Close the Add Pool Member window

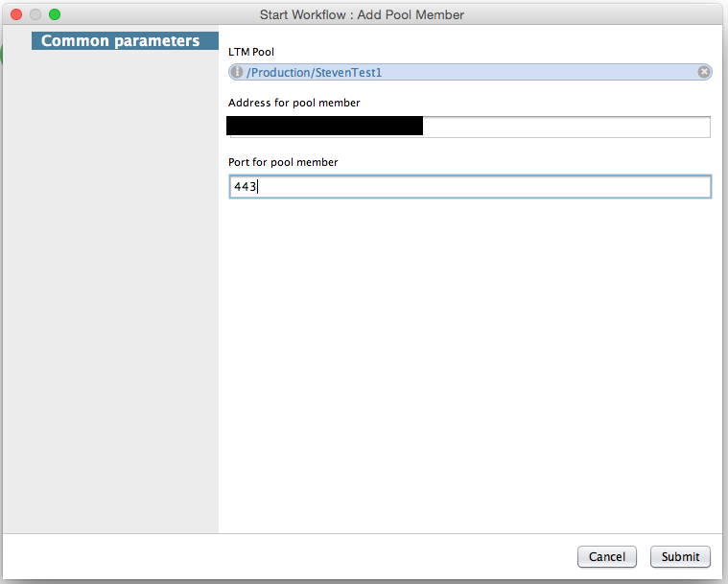pyautogui.click(x=16, y=14)
